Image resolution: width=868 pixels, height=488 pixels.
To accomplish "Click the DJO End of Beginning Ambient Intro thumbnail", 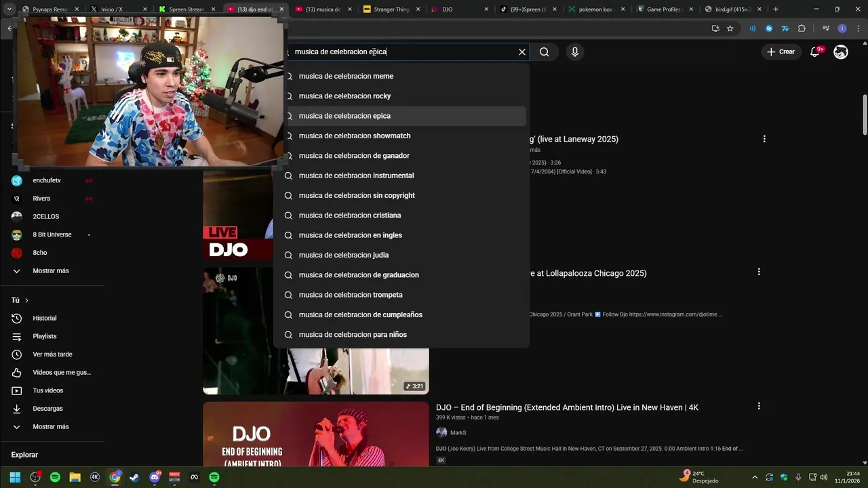I will tap(316, 434).
